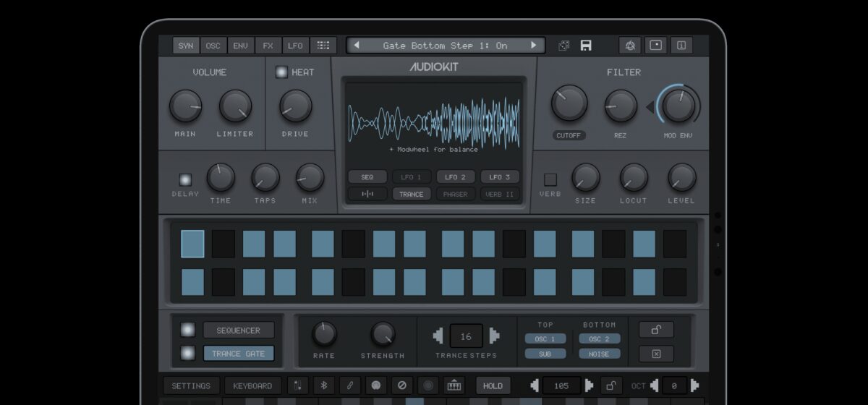Select LFO 2 in the display panel
The width and height of the screenshot is (868, 405).
point(456,176)
